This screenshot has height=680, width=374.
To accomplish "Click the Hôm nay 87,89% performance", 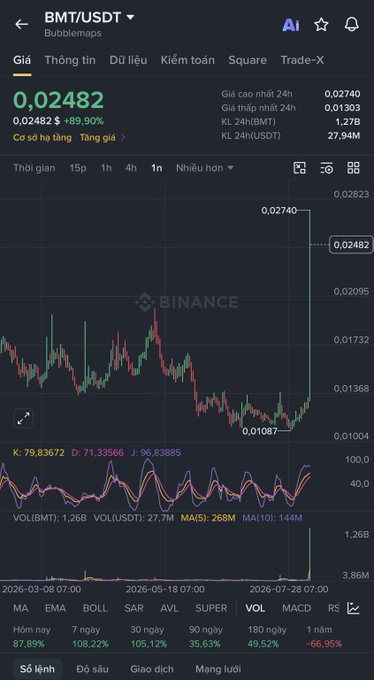I will click(x=32, y=637).
